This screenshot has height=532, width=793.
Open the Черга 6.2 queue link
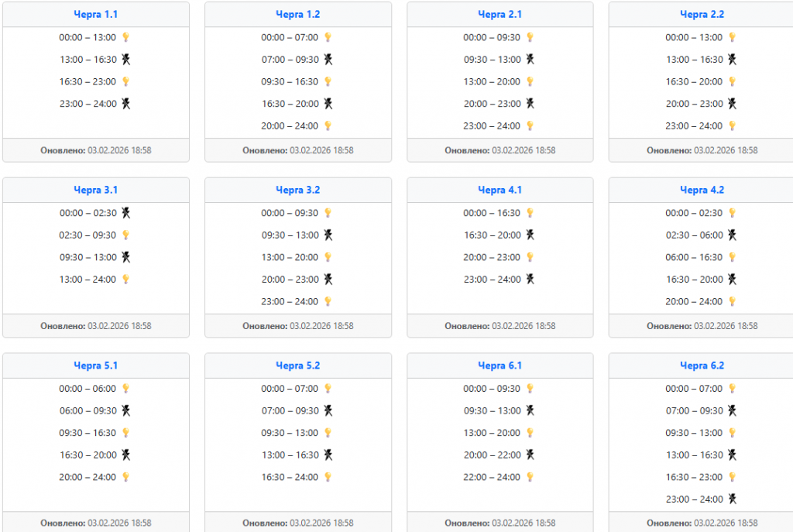coord(702,366)
